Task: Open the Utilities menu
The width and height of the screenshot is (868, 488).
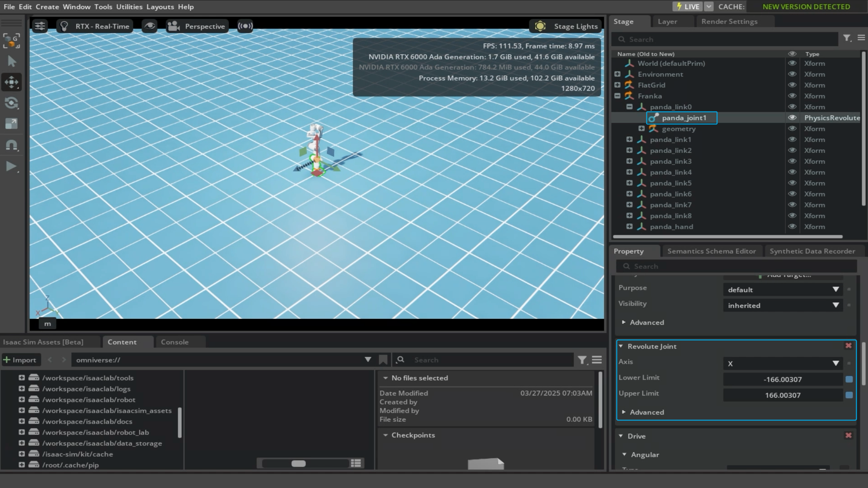Action: [129, 7]
